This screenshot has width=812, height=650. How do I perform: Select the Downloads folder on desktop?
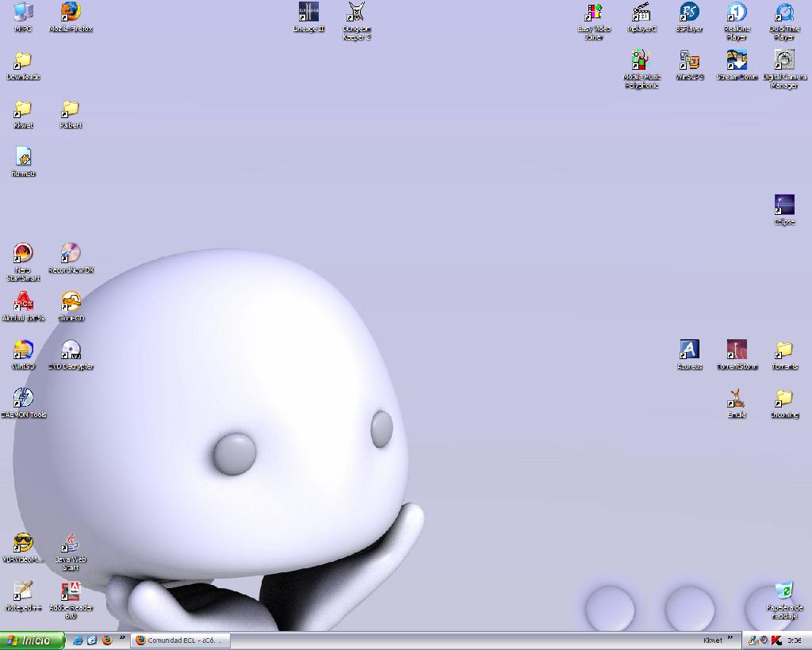23,61
